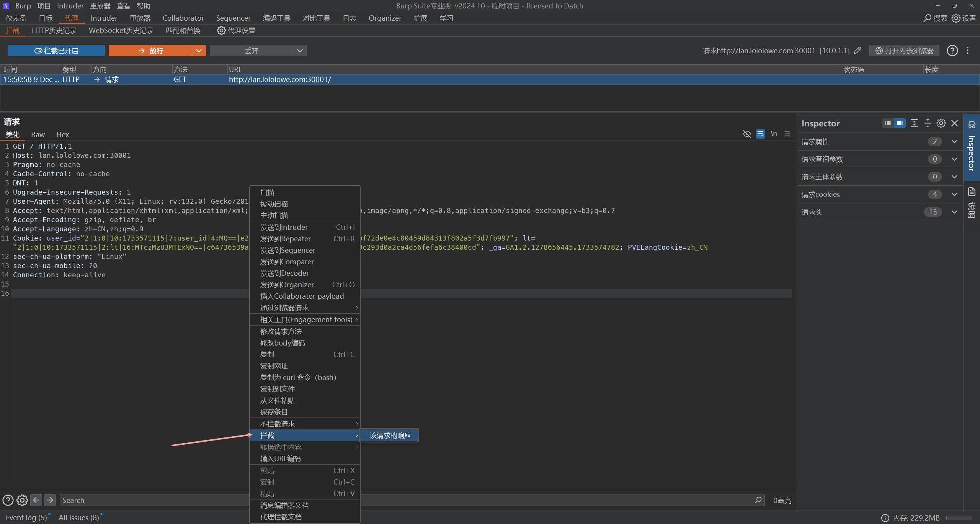Image resolution: width=980 pixels, height=524 pixels.
Task: Open the 丢弃 drop dropdown arrow
Action: (x=300, y=51)
